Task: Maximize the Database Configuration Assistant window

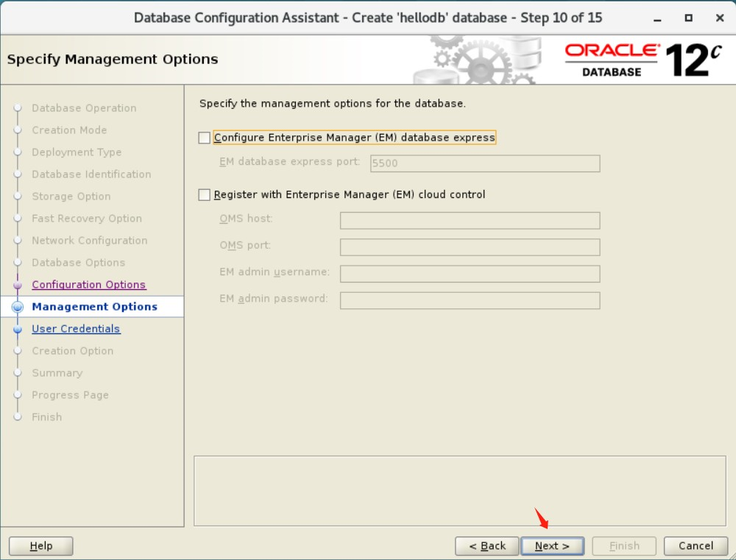Action: click(x=689, y=18)
